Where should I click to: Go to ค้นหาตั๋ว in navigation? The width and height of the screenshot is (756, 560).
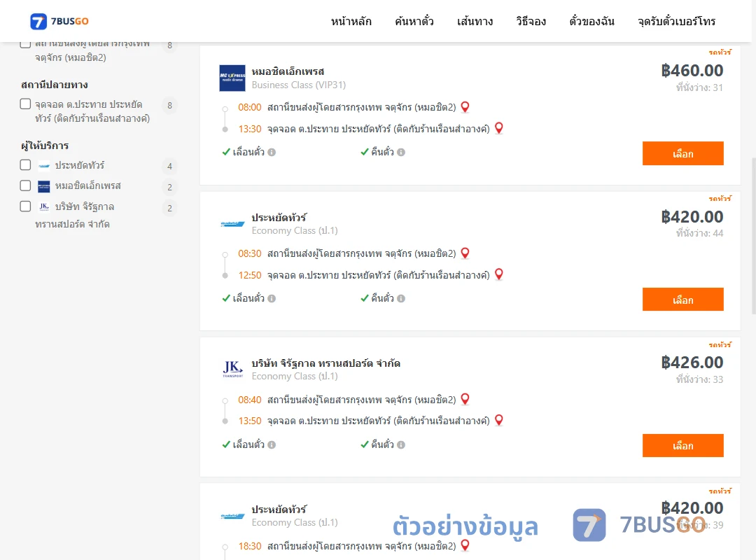pyautogui.click(x=414, y=21)
